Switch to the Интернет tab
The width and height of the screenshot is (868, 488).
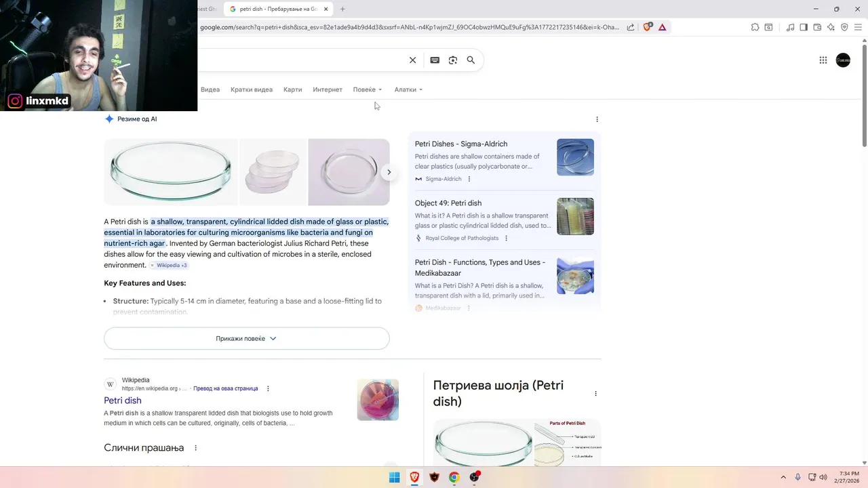[x=328, y=89]
